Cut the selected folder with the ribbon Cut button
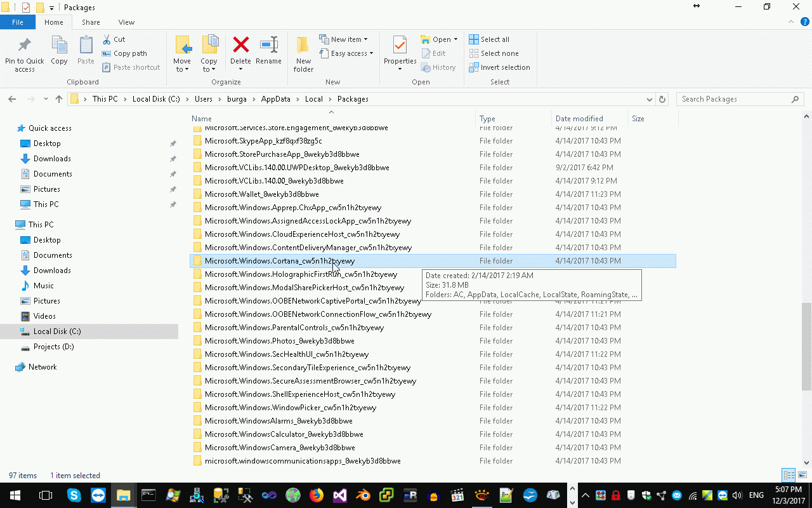Viewport: 812px width, 508px height. [114, 39]
